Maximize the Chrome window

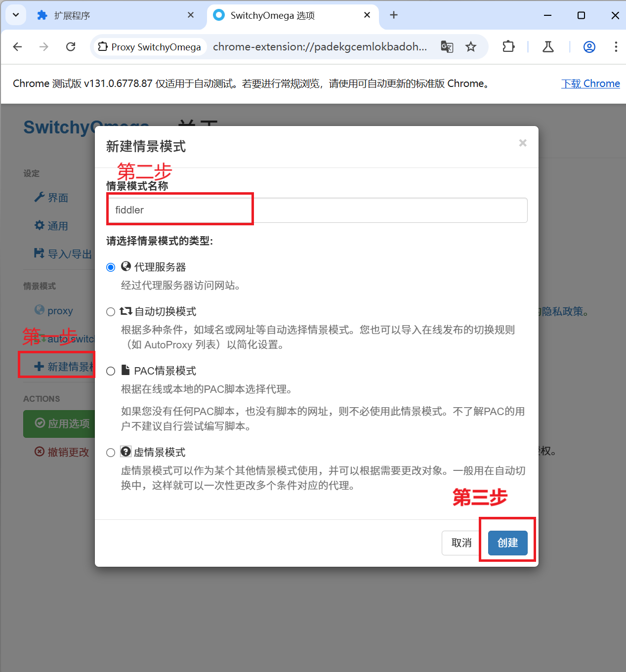click(581, 15)
